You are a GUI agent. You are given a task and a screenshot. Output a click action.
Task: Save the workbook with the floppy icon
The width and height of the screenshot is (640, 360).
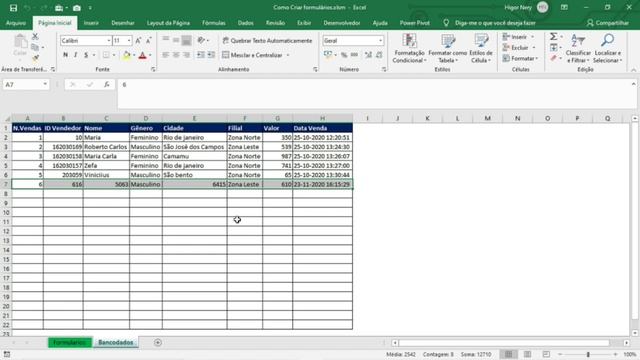(x=13, y=8)
